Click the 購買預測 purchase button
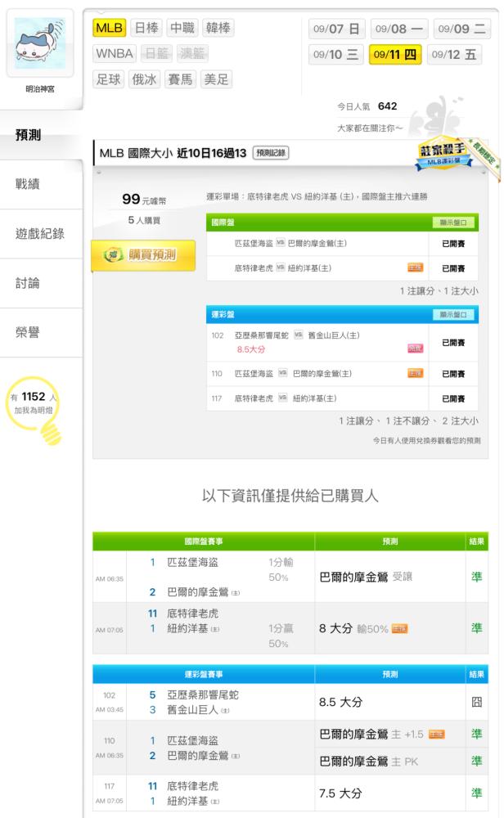This screenshot has width=504, height=818. coord(143,255)
